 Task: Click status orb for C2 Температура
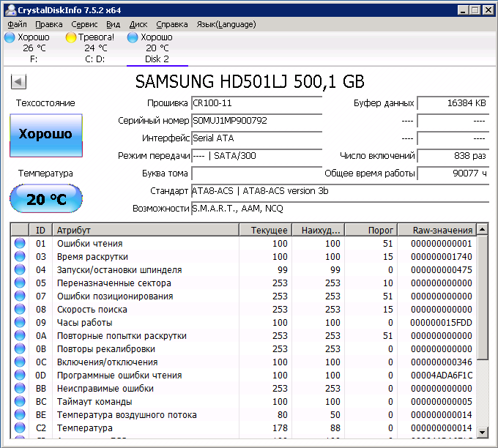pyautogui.click(x=20, y=428)
